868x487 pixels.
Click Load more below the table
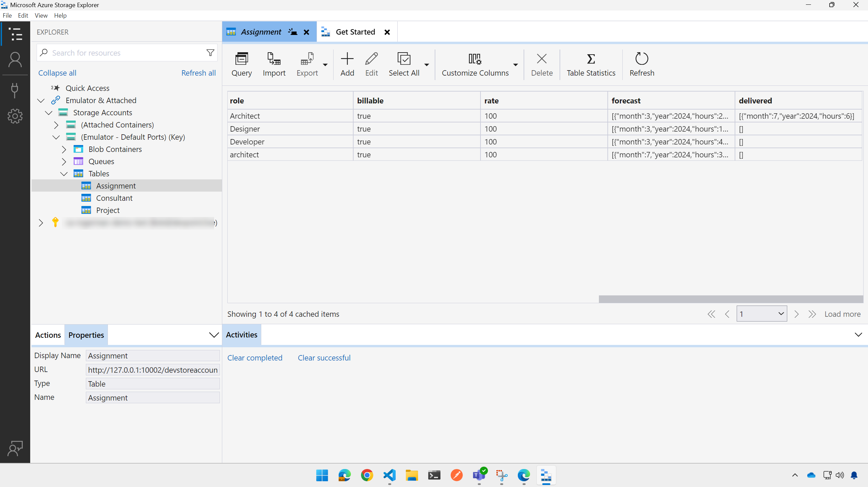click(842, 314)
